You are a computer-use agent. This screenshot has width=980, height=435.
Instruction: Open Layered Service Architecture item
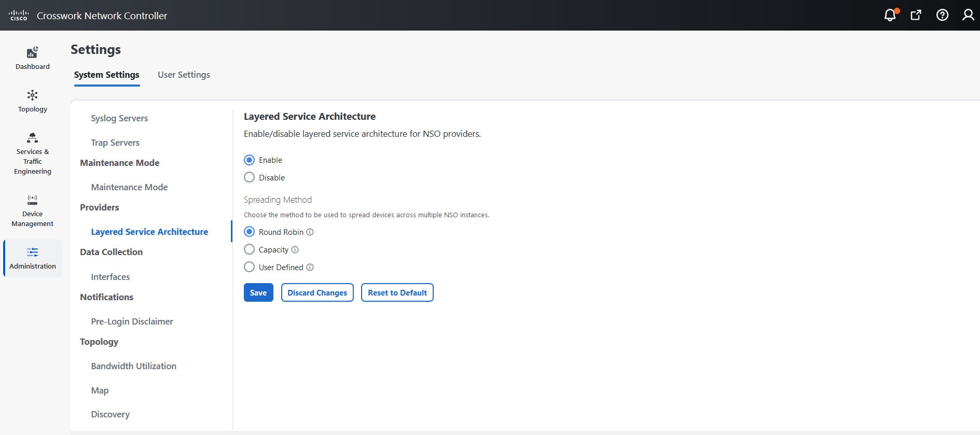pos(149,232)
